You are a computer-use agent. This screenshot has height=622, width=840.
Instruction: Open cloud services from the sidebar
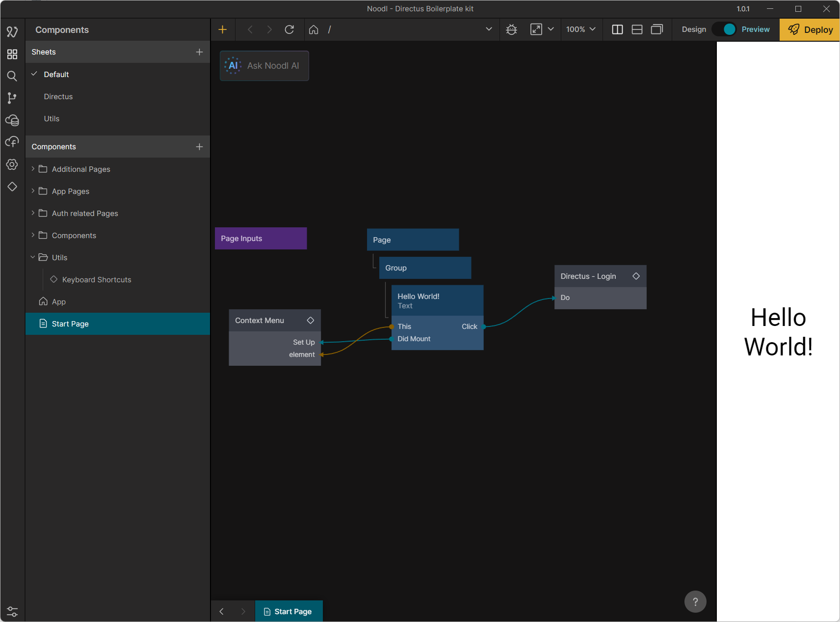[x=12, y=120]
